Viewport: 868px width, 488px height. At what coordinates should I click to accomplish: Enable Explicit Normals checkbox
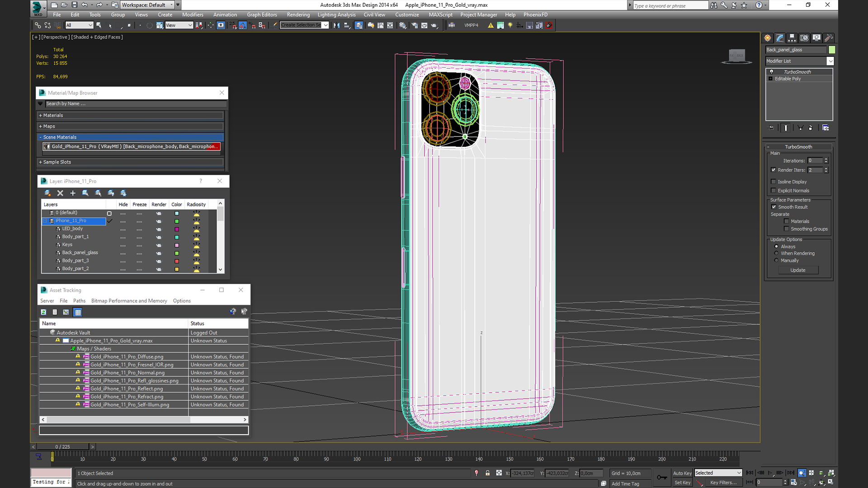pyautogui.click(x=773, y=191)
